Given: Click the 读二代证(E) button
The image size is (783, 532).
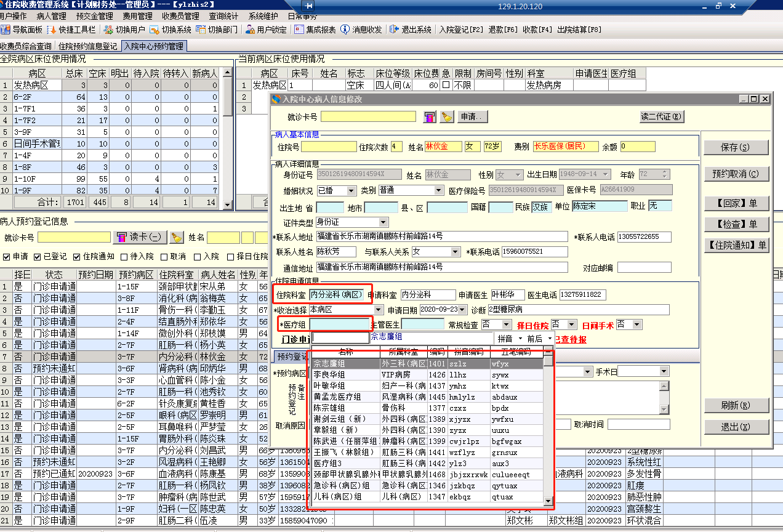Looking at the screenshot, I should (662, 117).
